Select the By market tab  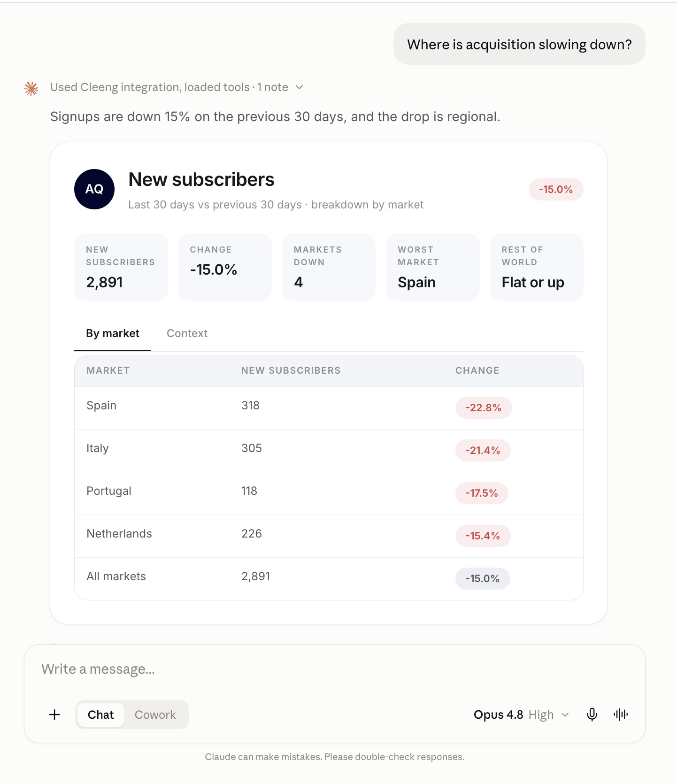click(x=113, y=333)
